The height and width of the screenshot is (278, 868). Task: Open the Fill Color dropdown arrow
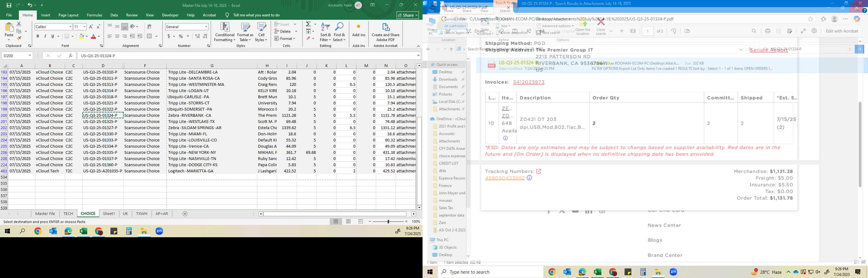pos(87,36)
